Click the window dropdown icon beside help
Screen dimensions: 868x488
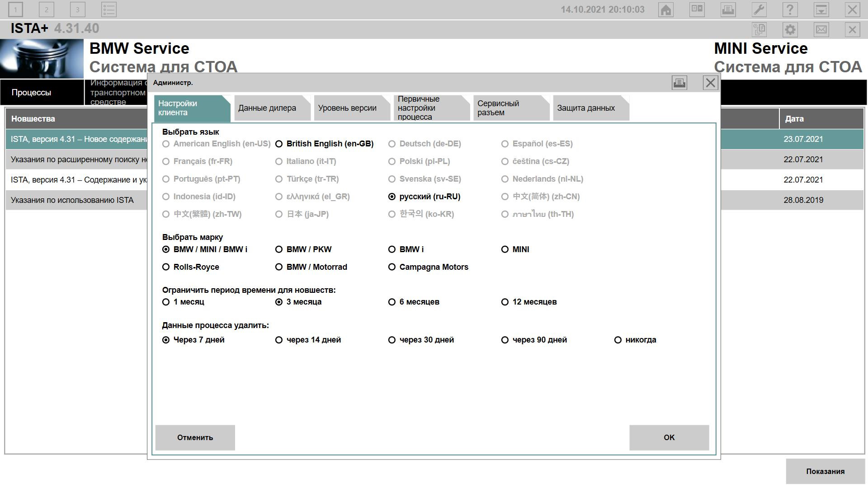[821, 9]
